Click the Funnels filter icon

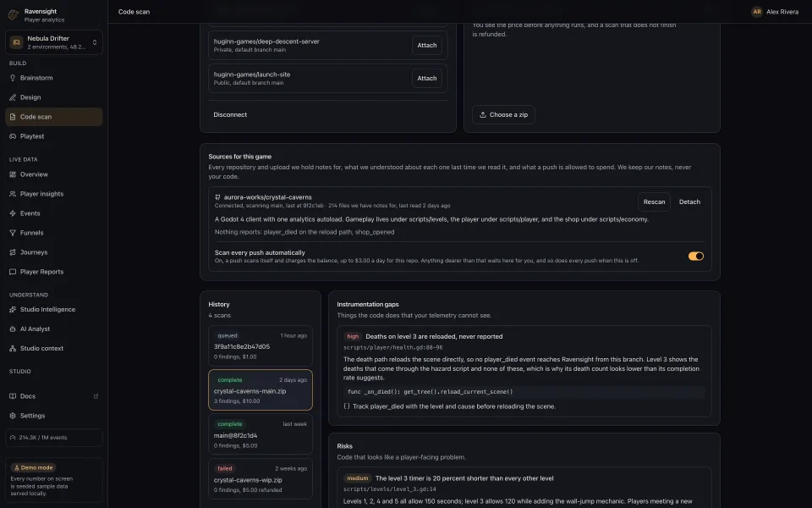(x=13, y=233)
